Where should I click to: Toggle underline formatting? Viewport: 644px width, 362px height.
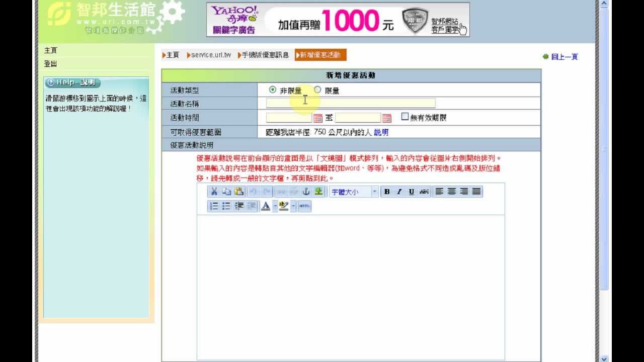coord(412,192)
